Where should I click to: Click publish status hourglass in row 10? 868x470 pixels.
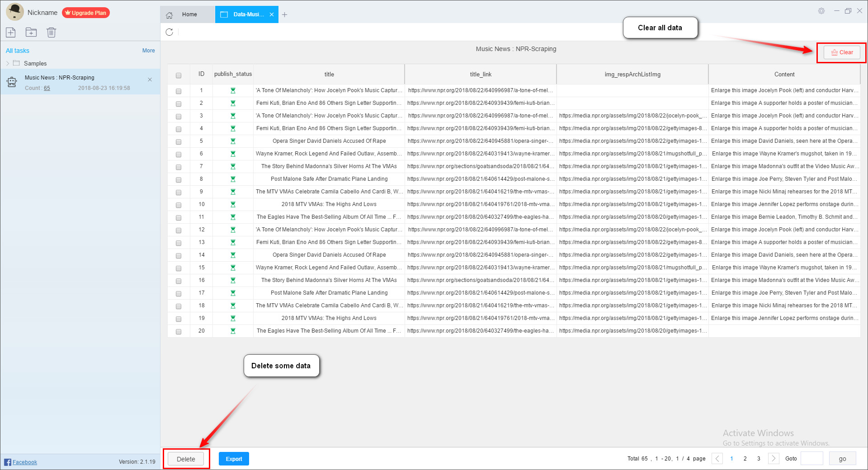(x=233, y=204)
